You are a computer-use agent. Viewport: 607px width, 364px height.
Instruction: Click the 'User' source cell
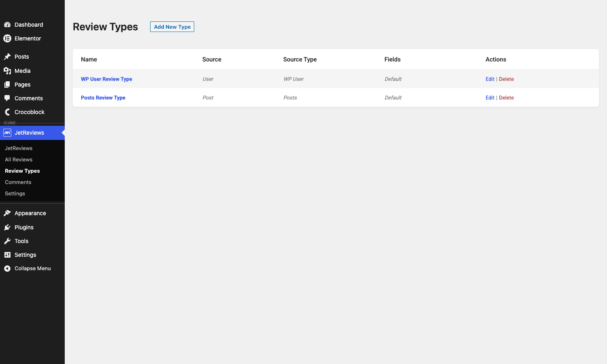(208, 79)
